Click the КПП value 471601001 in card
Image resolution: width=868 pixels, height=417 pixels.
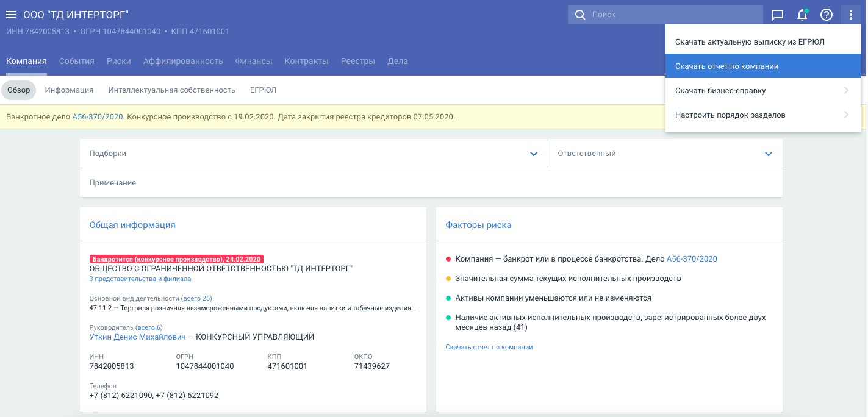[287, 366]
